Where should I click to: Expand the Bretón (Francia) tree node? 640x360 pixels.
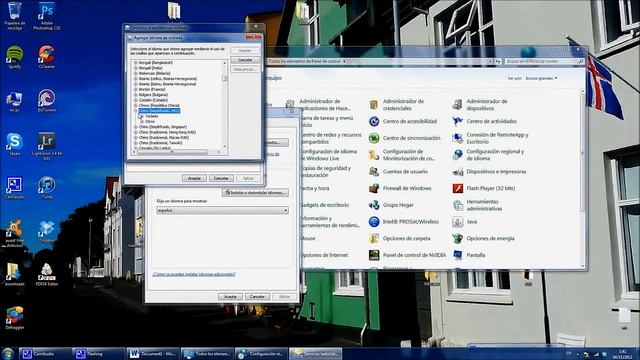[x=136, y=89]
